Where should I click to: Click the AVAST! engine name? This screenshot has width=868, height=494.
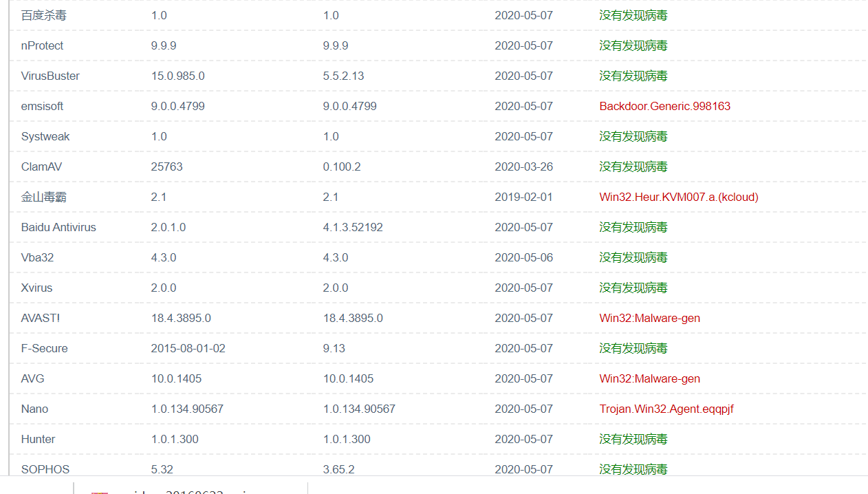(x=41, y=318)
